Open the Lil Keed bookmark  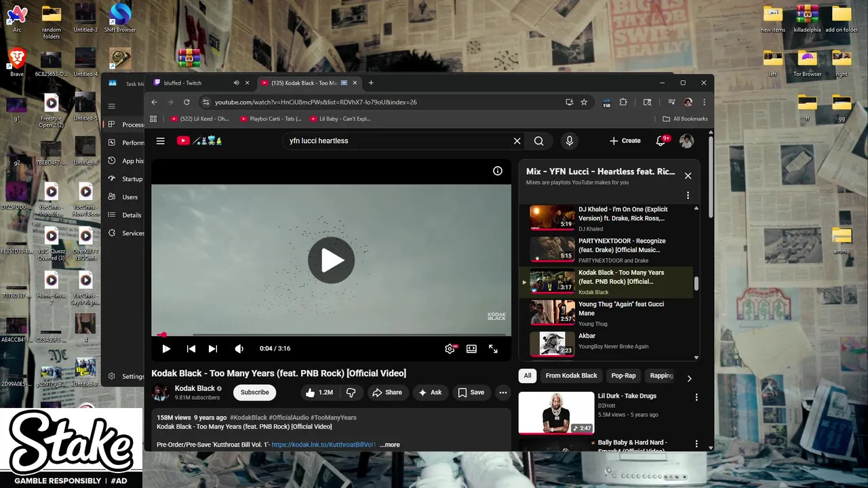click(200, 119)
